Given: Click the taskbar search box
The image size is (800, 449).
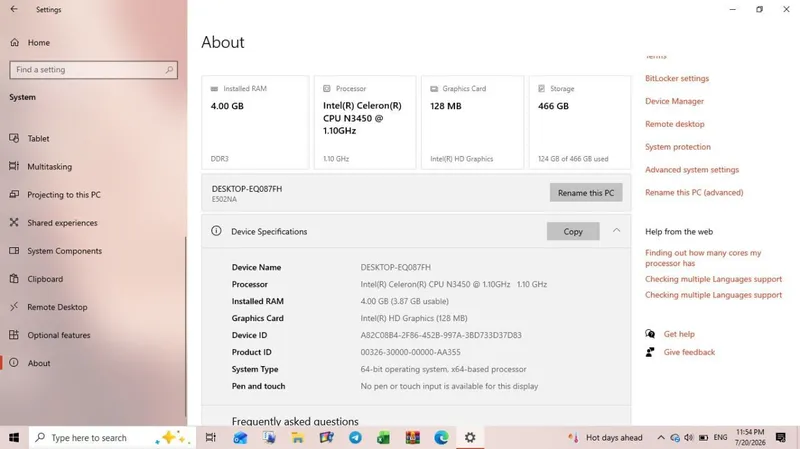Looking at the screenshot, I should tap(112, 437).
